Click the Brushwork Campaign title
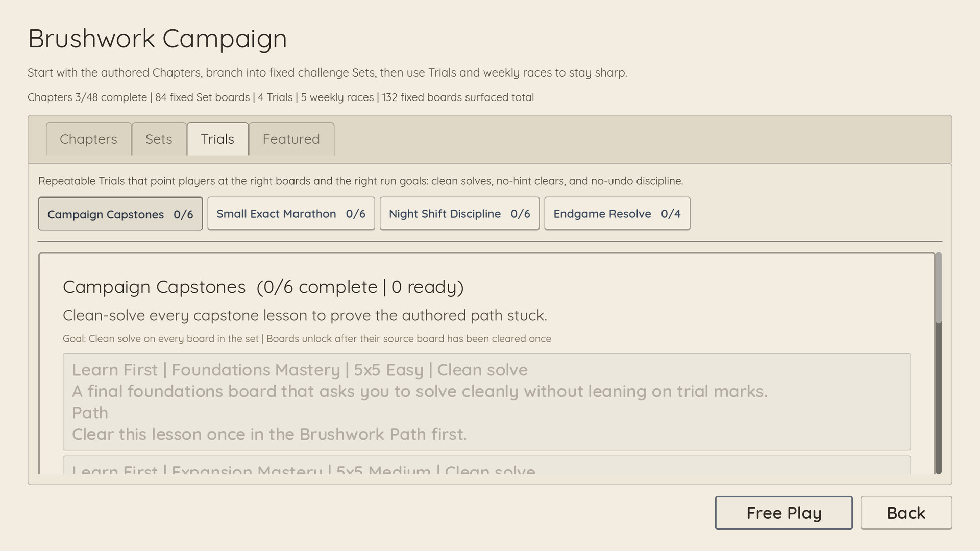 (x=157, y=38)
